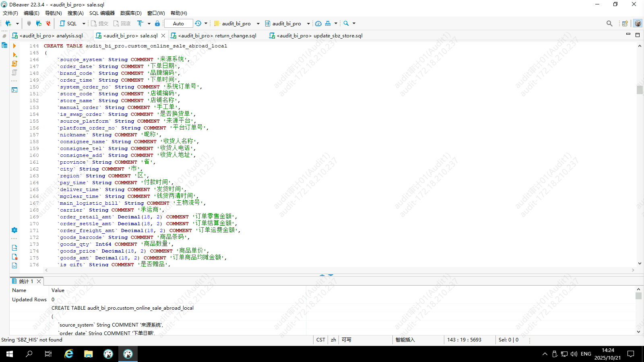Open the SQL terminal console icon

[14, 90]
